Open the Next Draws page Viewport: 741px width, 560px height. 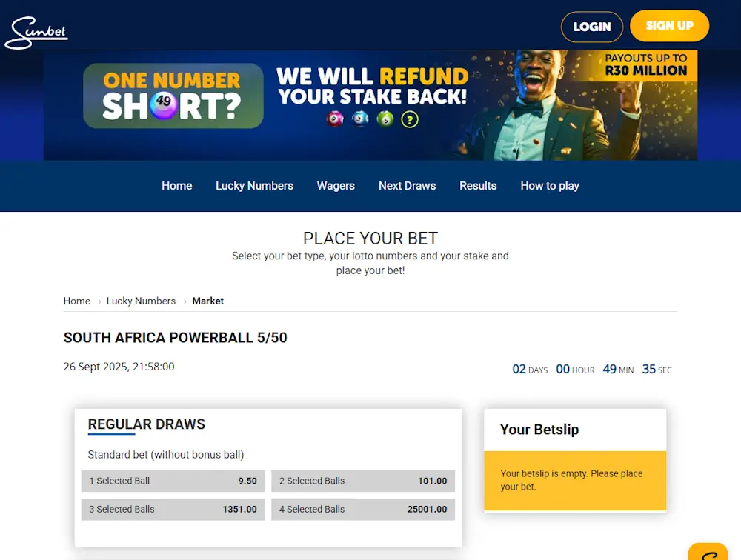[407, 186]
